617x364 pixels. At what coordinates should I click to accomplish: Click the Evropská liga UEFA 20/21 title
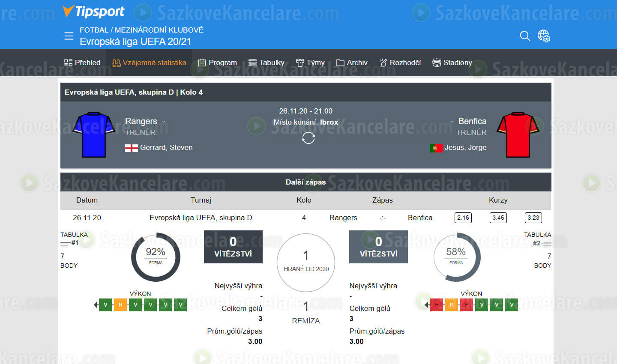click(135, 42)
